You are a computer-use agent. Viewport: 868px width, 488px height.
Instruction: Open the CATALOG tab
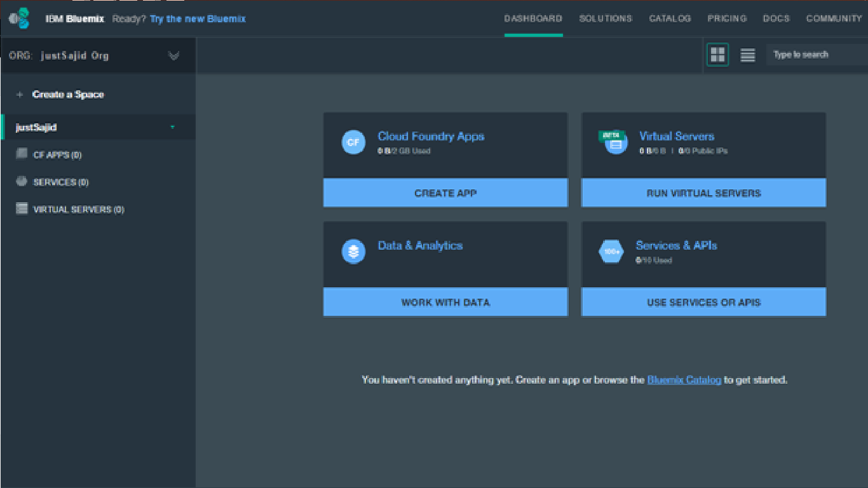click(x=670, y=18)
